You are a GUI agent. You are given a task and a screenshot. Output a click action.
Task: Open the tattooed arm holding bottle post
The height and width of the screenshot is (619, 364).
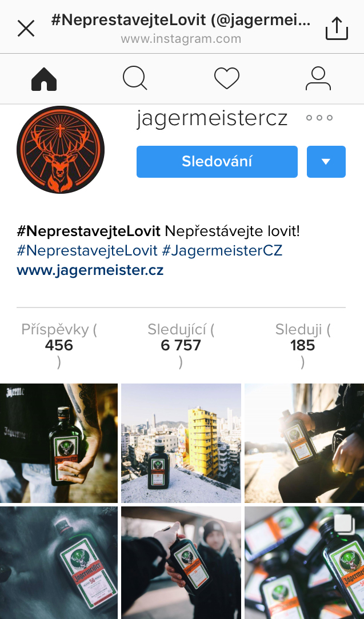59,443
